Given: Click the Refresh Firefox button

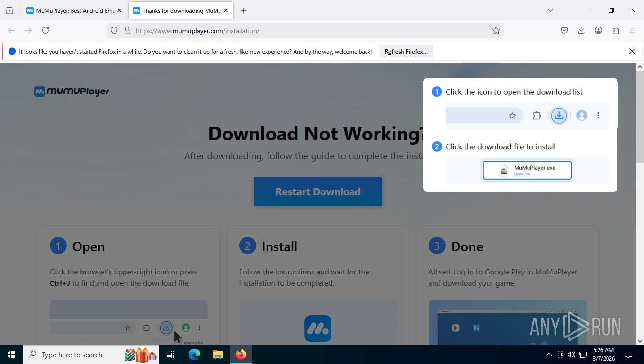Looking at the screenshot, I should [406, 51].
